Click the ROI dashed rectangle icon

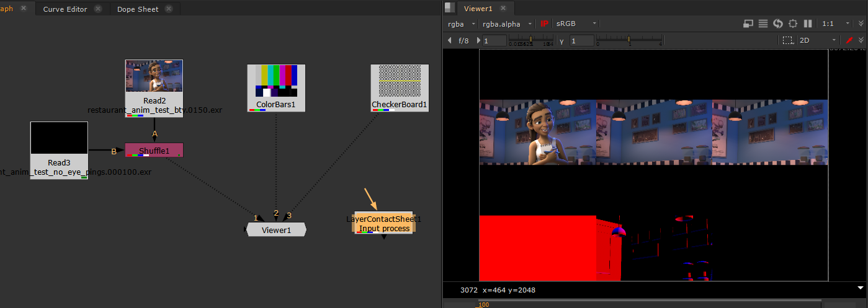(x=787, y=40)
